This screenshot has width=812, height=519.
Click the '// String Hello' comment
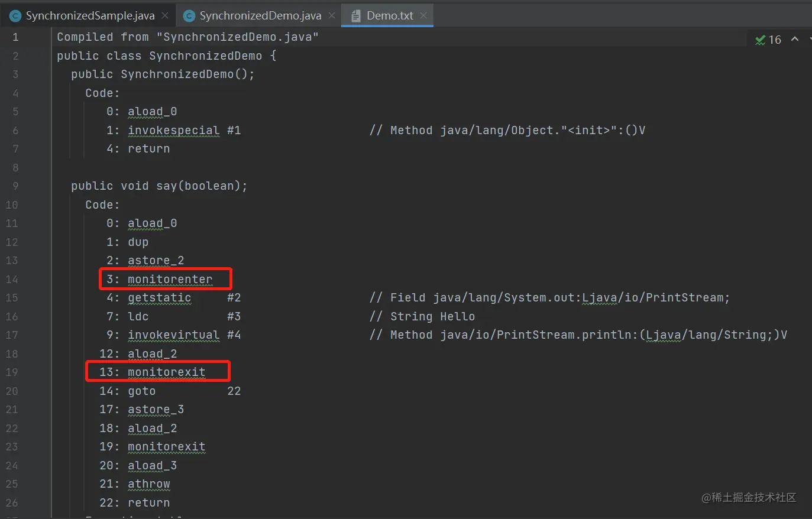422,317
